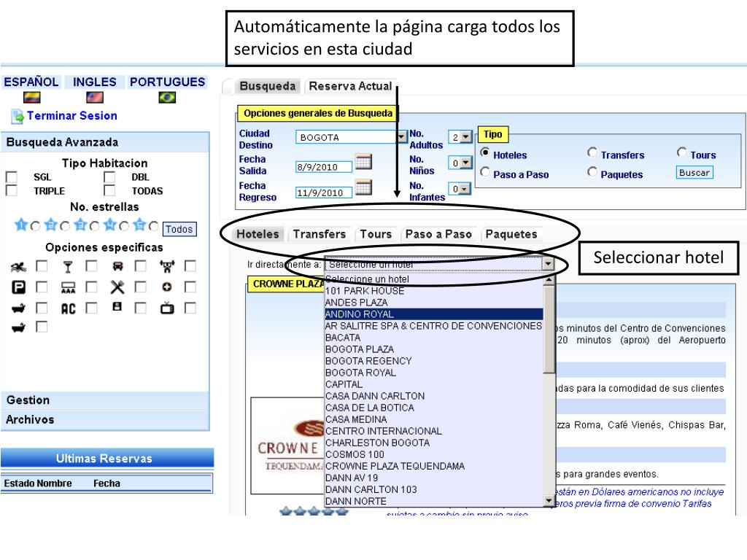Click the bus transport amenity icon
The height and width of the screenshot is (560, 747).
click(117, 266)
